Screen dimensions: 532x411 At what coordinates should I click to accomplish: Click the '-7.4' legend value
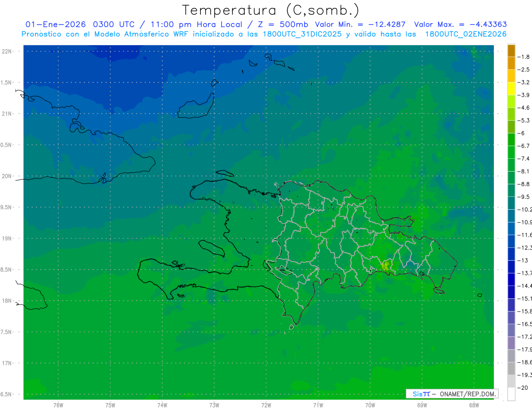click(524, 159)
